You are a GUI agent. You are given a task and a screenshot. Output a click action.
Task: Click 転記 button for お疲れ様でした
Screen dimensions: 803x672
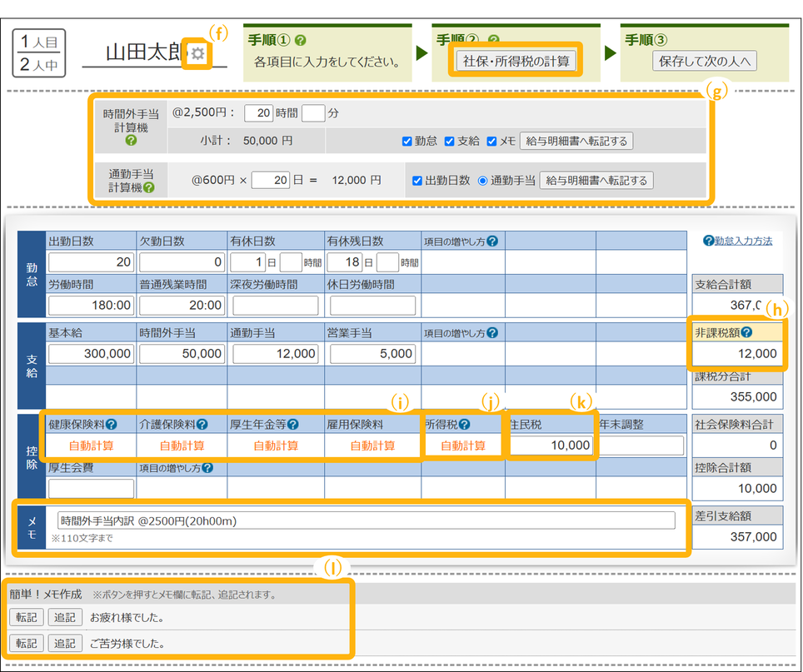(x=26, y=618)
